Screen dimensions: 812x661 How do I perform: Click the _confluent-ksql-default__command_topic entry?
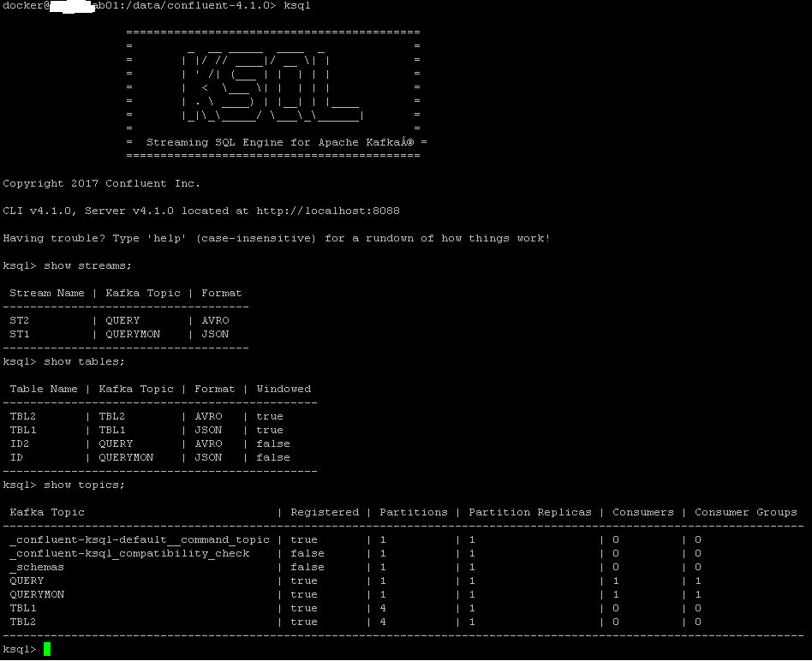click(137, 539)
